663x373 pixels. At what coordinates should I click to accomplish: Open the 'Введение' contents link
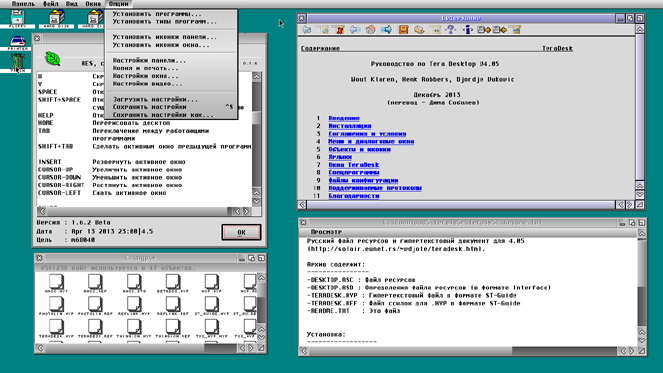coord(344,118)
